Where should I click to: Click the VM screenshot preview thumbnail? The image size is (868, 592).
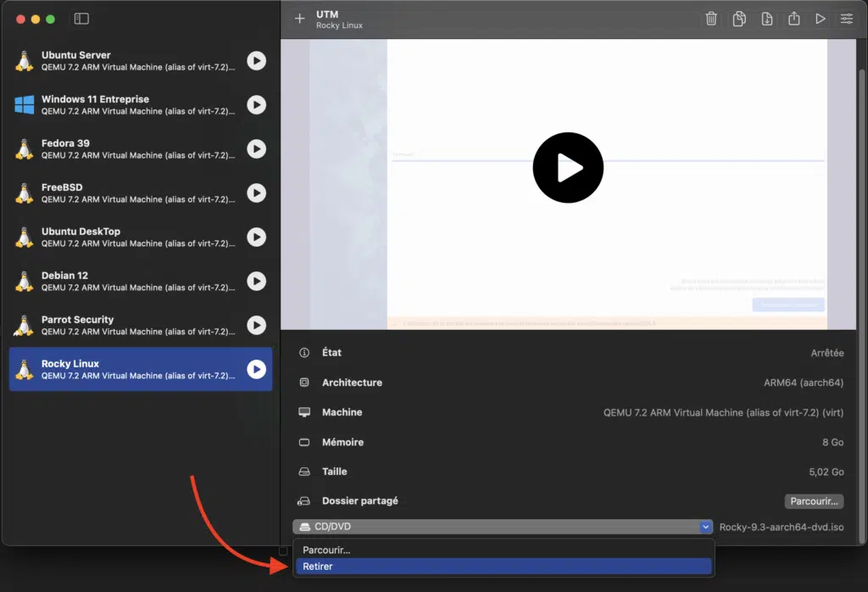click(x=568, y=184)
